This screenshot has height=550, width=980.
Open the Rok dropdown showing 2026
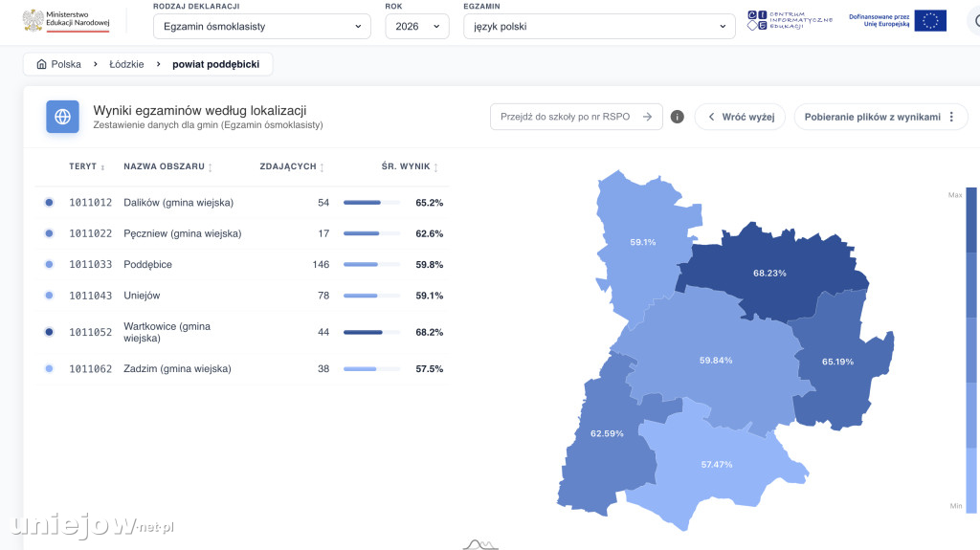pos(417,26)
